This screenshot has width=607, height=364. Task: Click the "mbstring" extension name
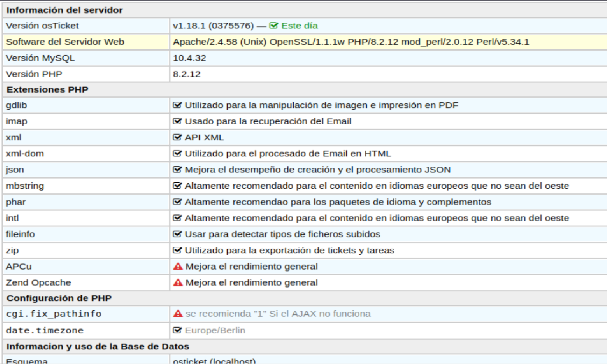click(25, 186)
